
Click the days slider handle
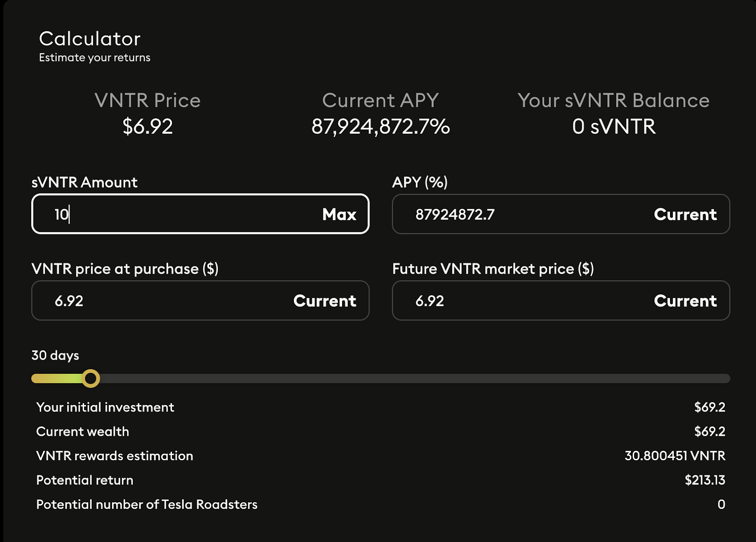point(90,379)
